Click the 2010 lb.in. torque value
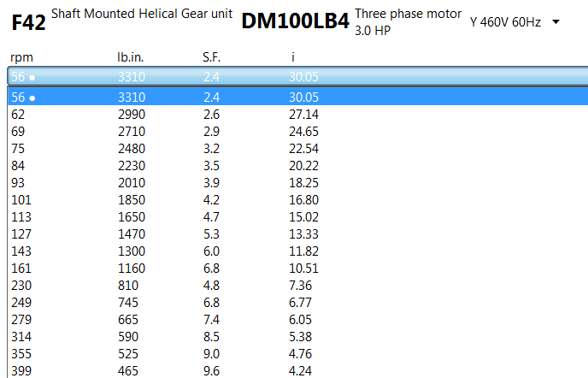Screen dimensions: 588x378 (x=132, y=182)
